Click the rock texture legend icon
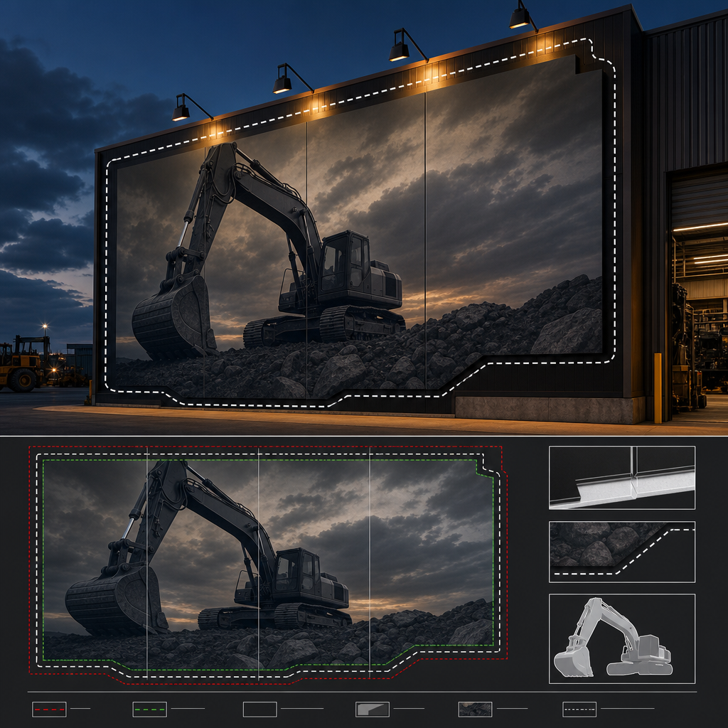The width and height of the screenshot is (728, 728). [x=475, y=710]
